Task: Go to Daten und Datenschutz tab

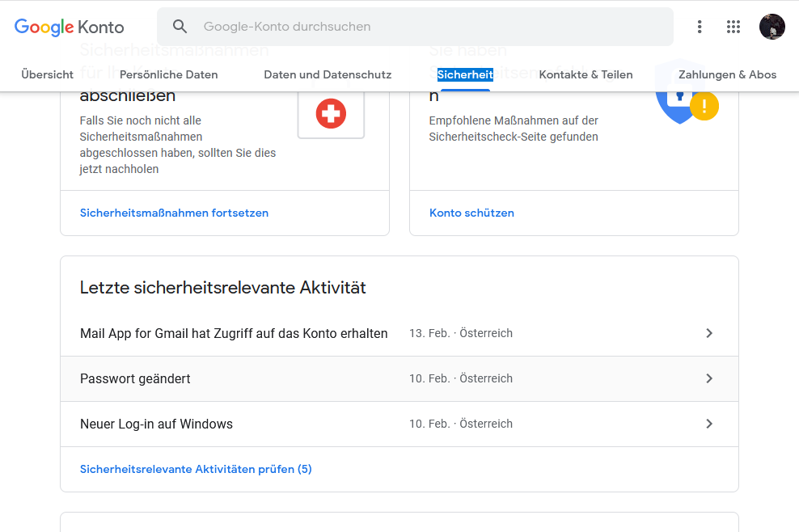Action: [x=328, y=74]
